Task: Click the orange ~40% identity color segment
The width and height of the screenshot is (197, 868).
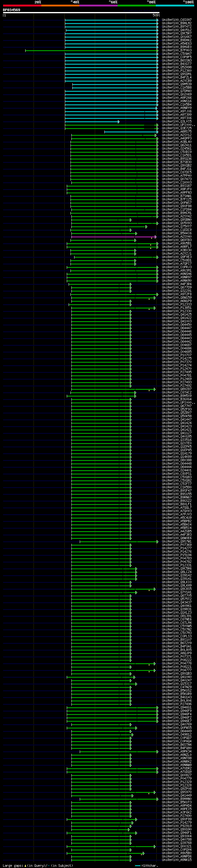Action: pyautogui.click(x=60, y=6)
